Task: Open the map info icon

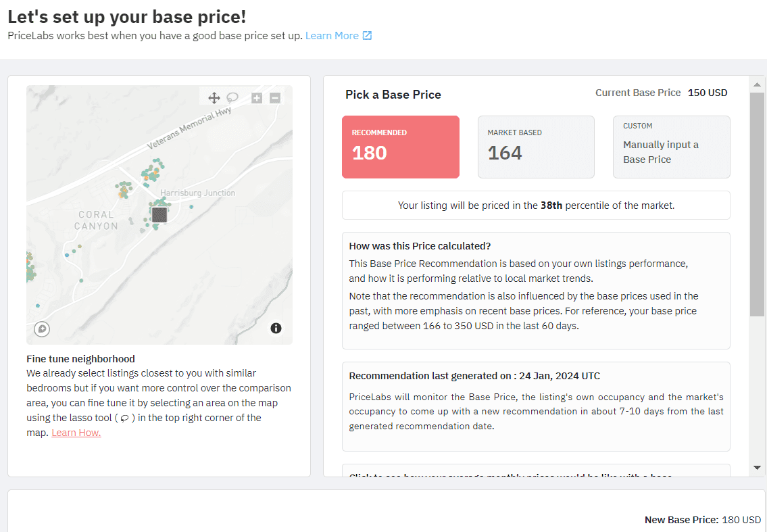Action: [276, 329]
